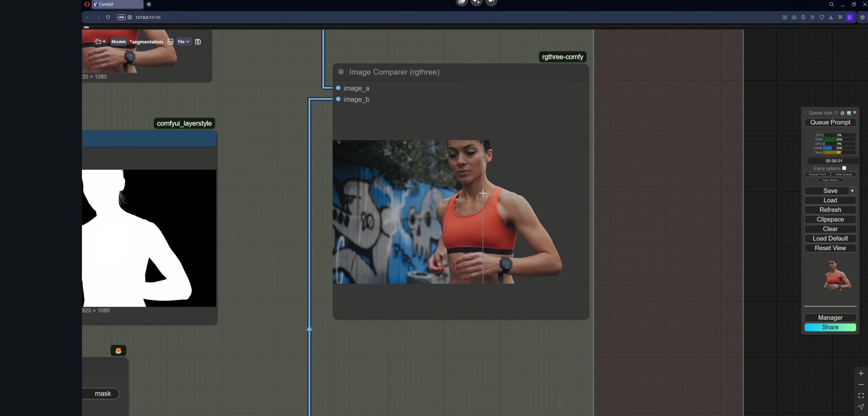This screenshot has height=416, width=868.
Task: Open the Models menu button
Action: (118, 42)
